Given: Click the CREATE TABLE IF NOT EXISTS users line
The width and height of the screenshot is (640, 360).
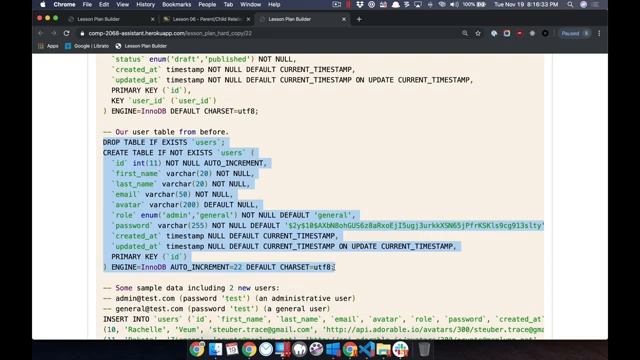Looking at the screenshot, I should pyautogui.click(x=178, y=153).
